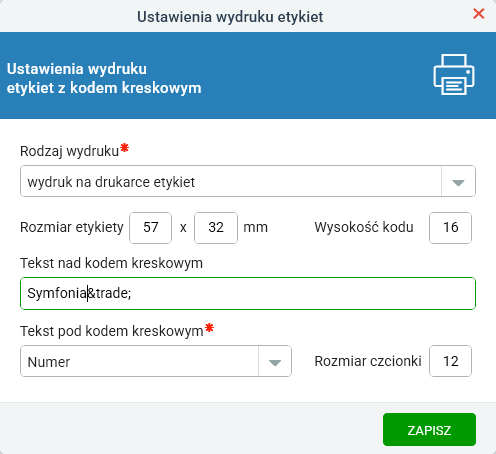Screen dimensions: 496x454
Task: Click the Wysokość kodu field showing 16
Action: point(451,228)
